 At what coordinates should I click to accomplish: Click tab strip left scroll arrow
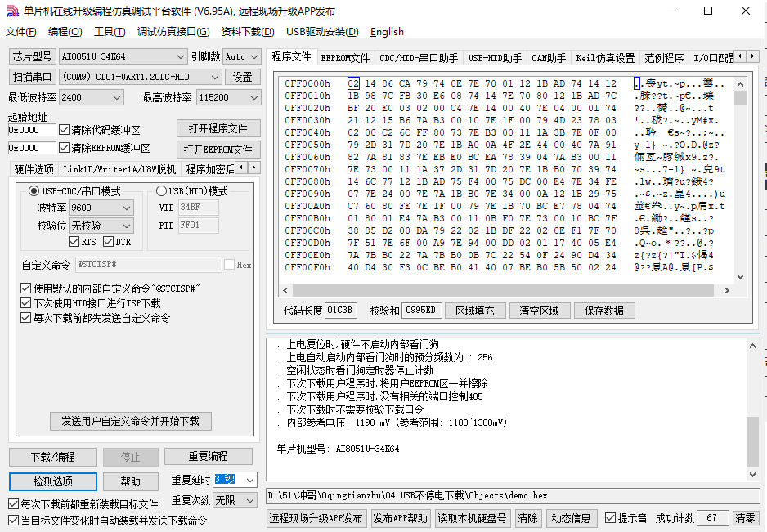[x=740, y=56]
